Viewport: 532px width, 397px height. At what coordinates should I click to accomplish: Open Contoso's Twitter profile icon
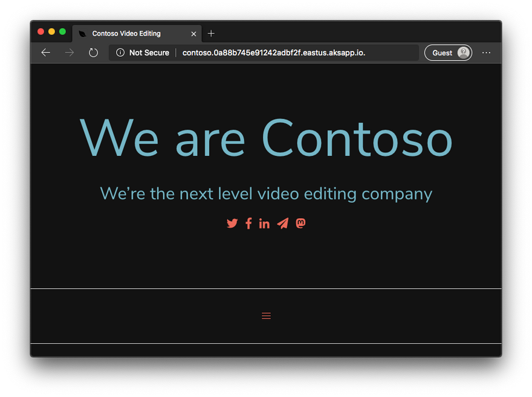[x=232, y=224]
